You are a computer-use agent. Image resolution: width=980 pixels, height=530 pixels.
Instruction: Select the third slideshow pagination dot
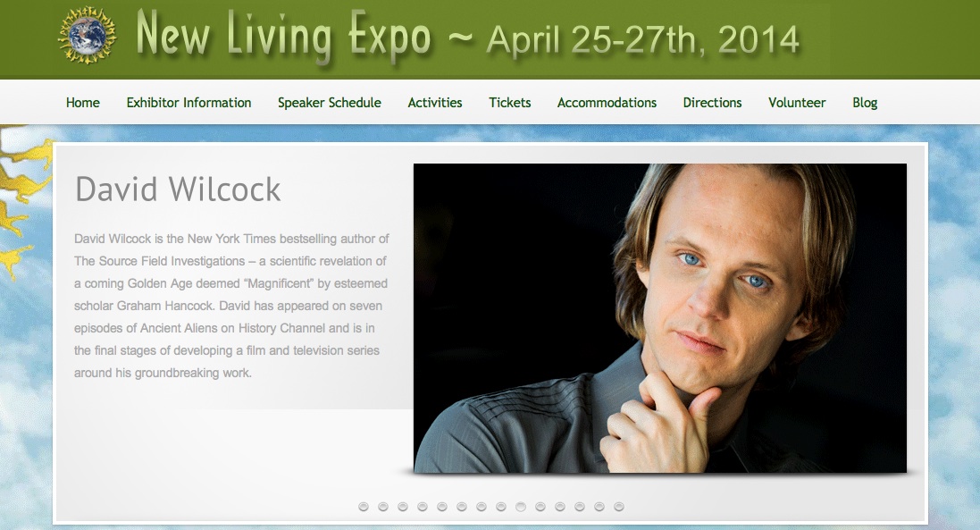(x=403, y=506)
